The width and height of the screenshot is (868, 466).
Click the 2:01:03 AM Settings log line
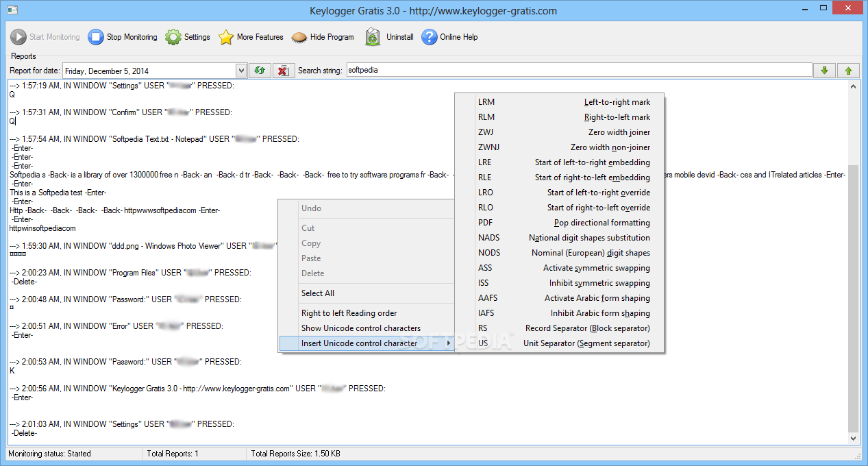(122, 424)
